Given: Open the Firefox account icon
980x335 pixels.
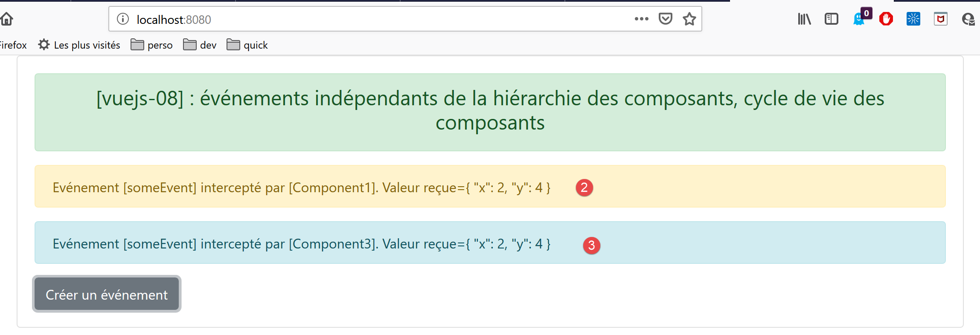Looking at the screenshot, I should (x=968, y=19).
